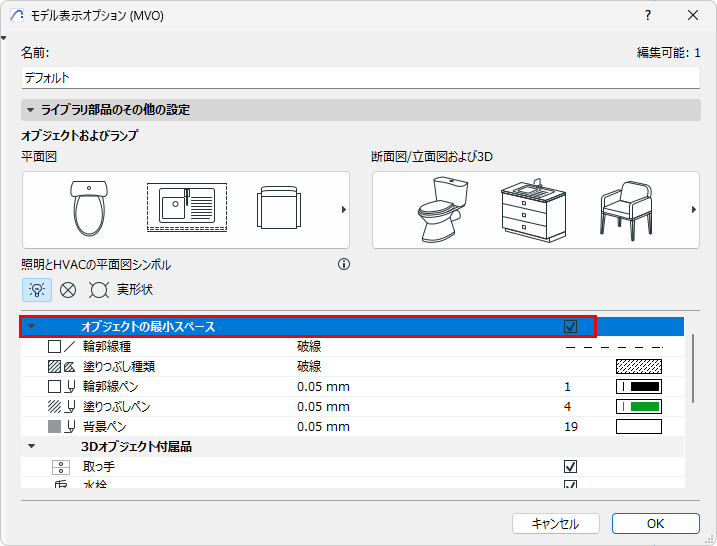
Task: Select the 3D toilet preview
Action: pyautogui.click(x=443, y=210)
